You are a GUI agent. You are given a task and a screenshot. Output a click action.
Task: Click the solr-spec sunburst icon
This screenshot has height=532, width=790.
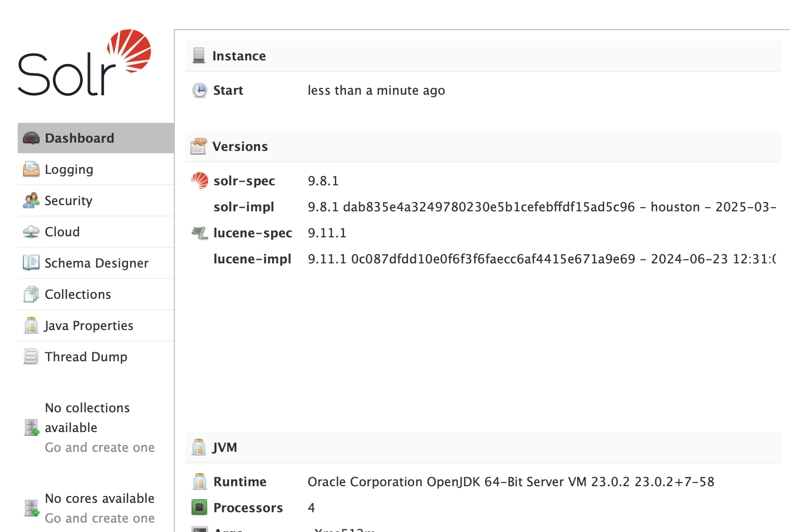(200, 181)
